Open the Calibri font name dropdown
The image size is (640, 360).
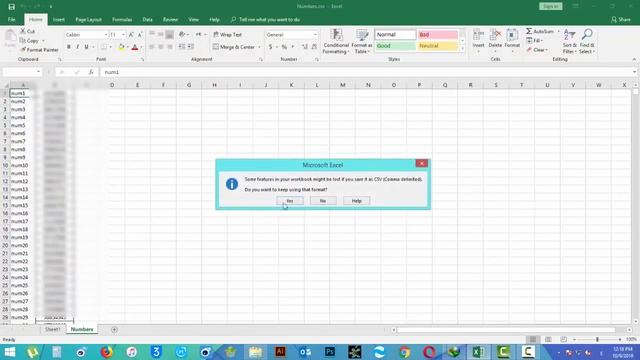click(106, 35)
